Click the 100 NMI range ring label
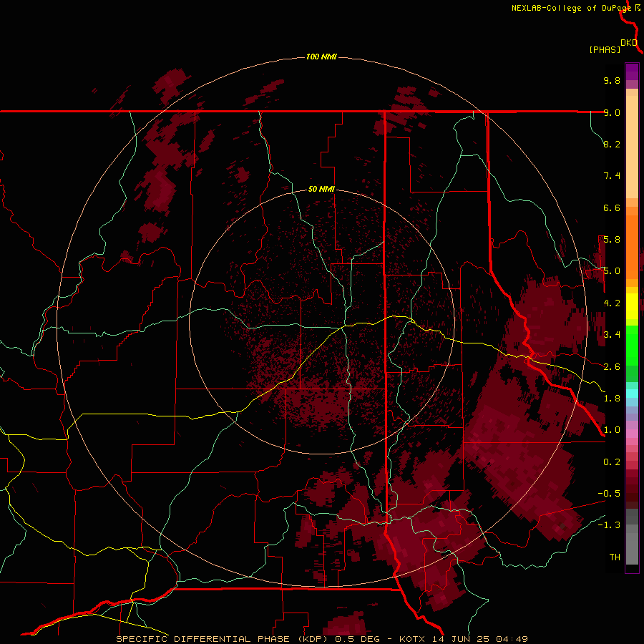The width and height of the screenshot is (644, 644). pos(321,57)
